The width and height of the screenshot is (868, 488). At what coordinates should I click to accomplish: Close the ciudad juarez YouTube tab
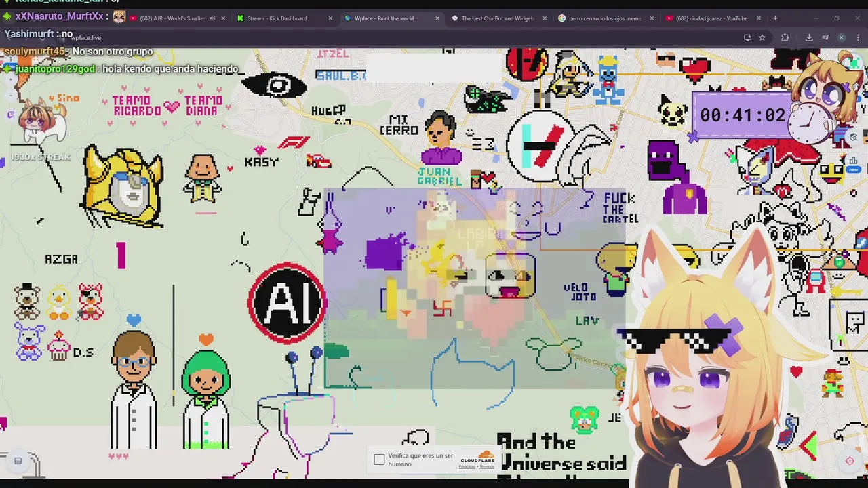click(x=759, y=18)
